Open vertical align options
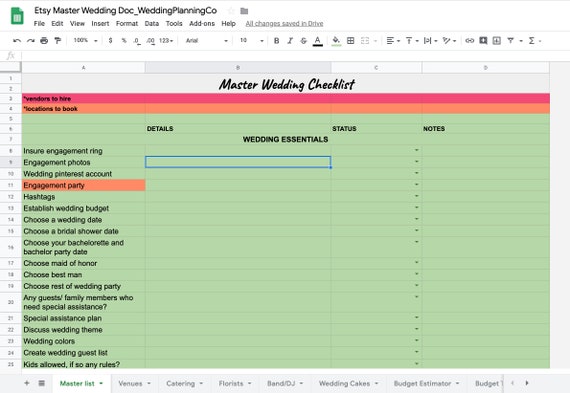570x393 pixels. 412,41
